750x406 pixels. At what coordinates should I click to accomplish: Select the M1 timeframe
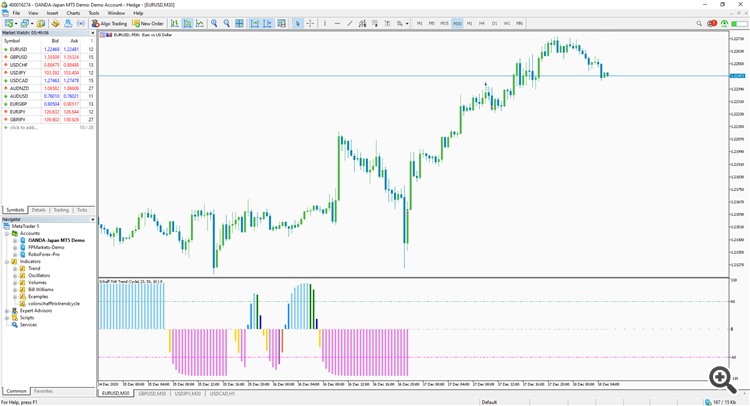[x=419, y=23]
